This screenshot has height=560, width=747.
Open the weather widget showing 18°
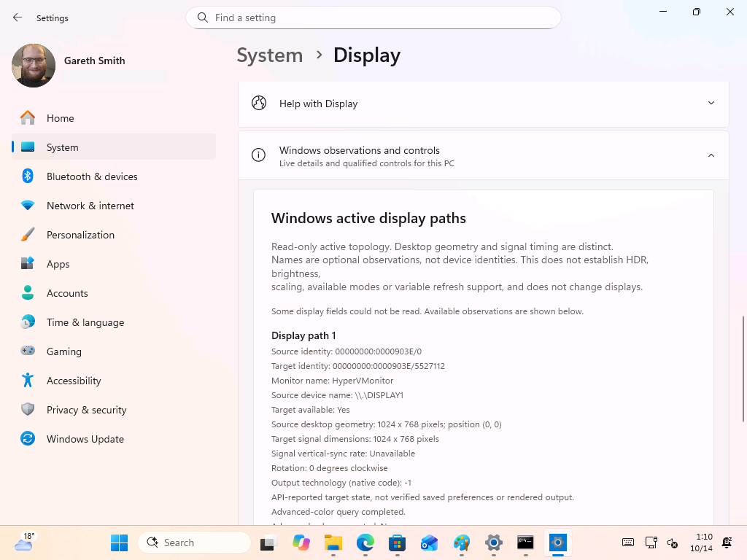point(24,542)
